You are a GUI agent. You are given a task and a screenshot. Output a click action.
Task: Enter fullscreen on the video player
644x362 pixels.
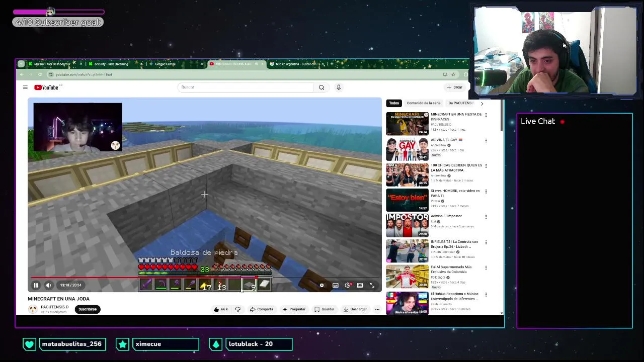pyautogui.click(x=372, y=285)
